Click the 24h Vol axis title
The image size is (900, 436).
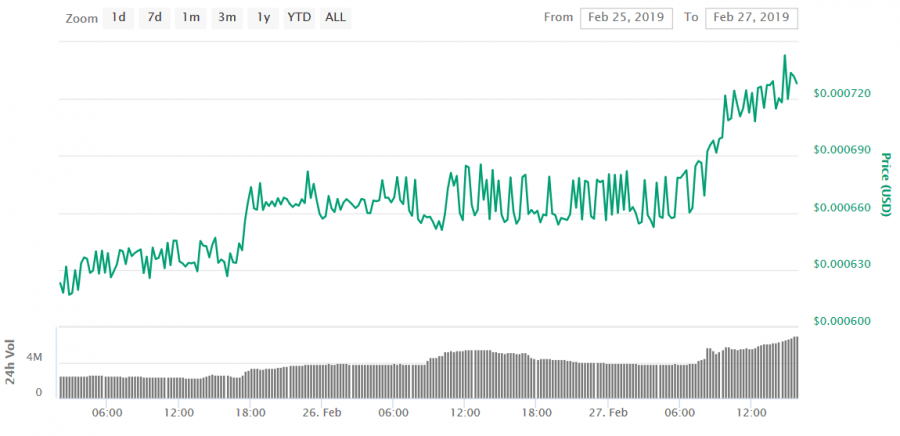click(x=10, y=361)
